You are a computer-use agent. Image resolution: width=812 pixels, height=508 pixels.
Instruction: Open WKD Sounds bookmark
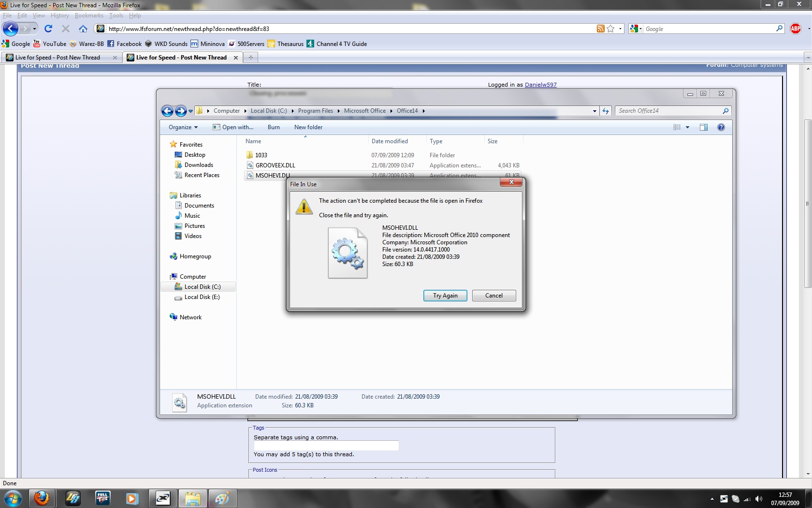point(166,44)
